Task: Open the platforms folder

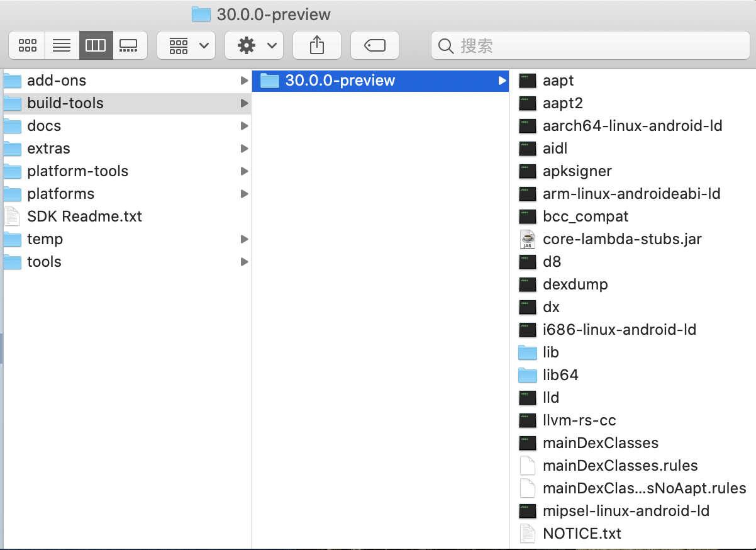Action: (x=60, y=194)
